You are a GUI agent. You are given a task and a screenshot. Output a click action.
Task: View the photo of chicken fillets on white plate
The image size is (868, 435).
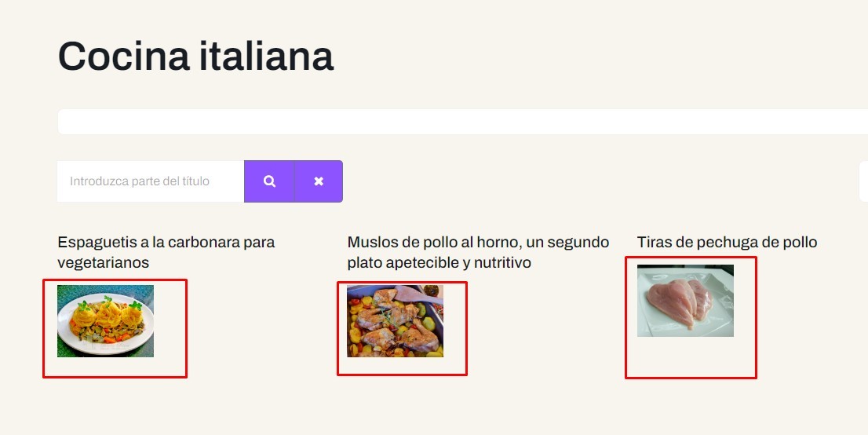[685, 301]
